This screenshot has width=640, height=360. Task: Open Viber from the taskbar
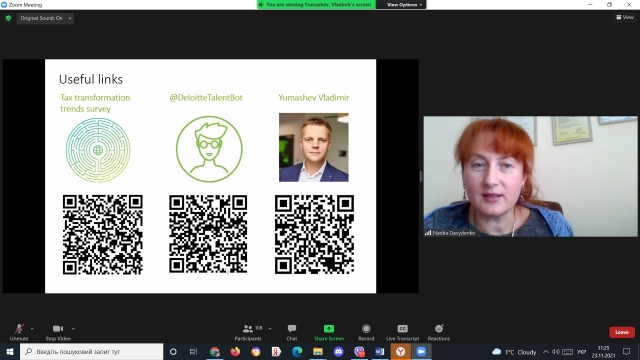tap(359, 351)
